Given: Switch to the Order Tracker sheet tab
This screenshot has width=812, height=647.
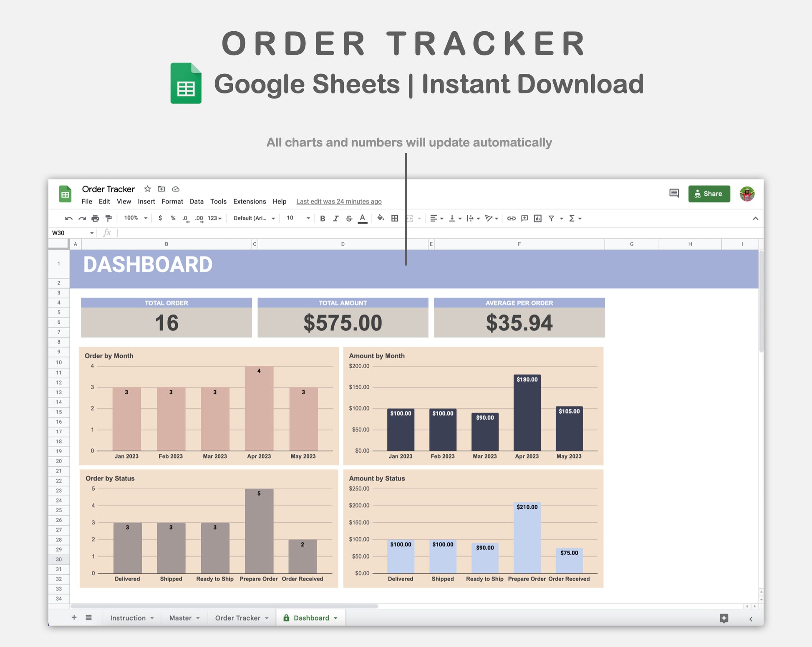Looking at the screenshot, I should [x=237, y=618].
